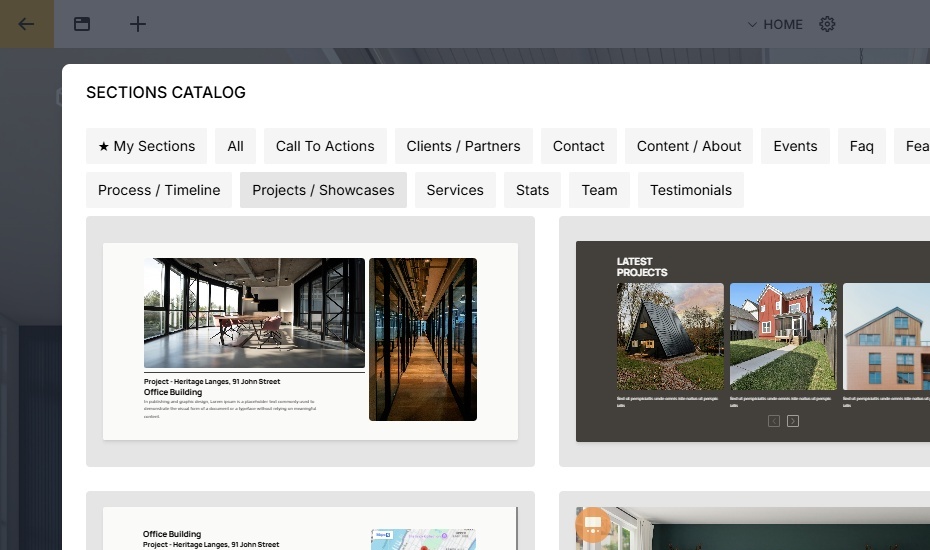Image resolution: width=930 pixels, height=550 pixels.
Task: Expand the HOME page dropdown
Action: [775, 24]
